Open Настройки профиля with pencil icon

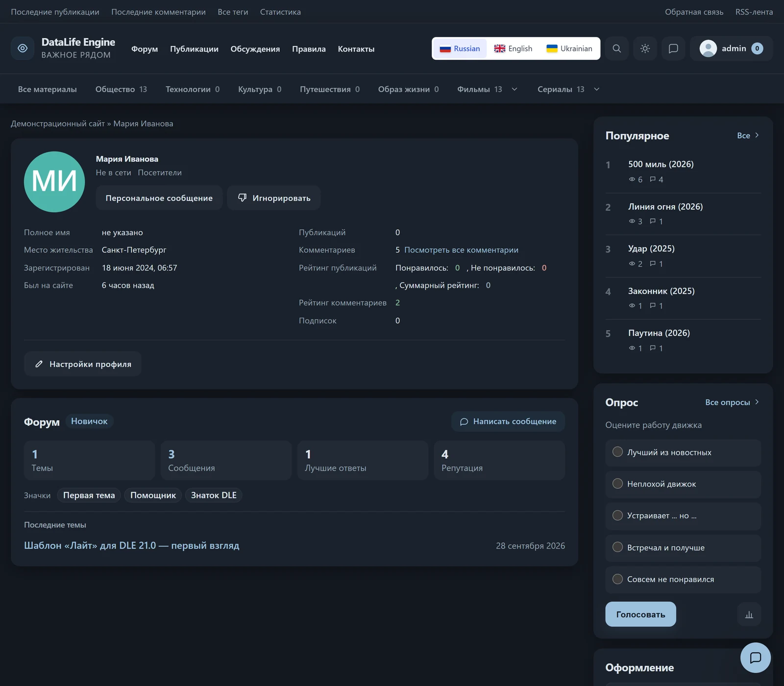tap(83, 364)
